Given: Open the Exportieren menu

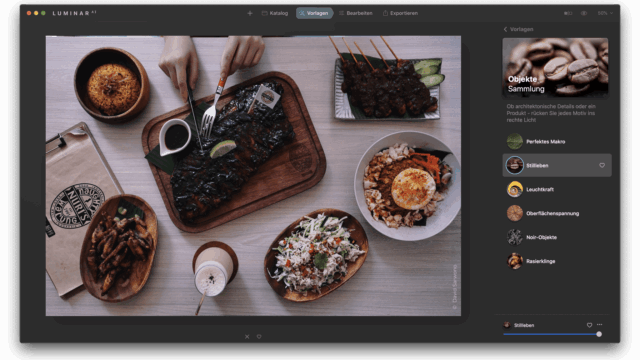Looking at the screenshot, I should pos(400,13).
